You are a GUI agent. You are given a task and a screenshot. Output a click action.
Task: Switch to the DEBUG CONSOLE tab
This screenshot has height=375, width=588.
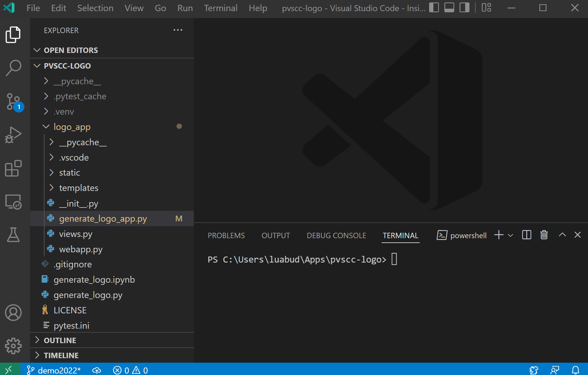(336, 235)
